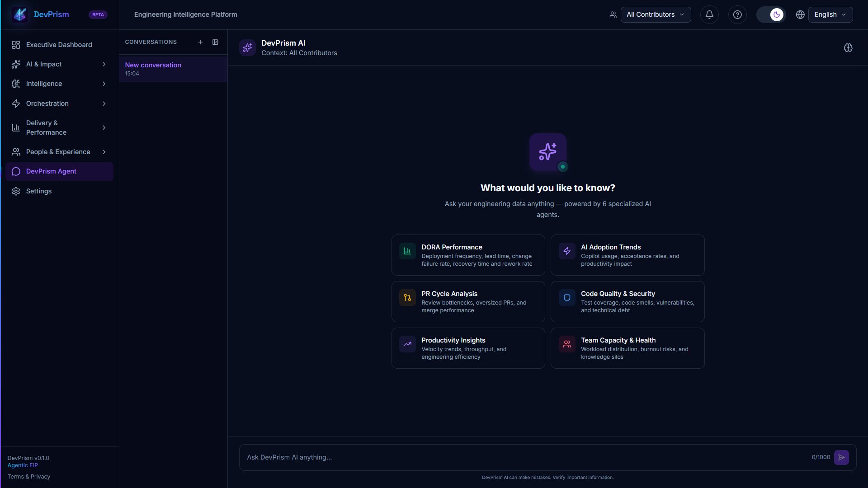868x488 pixels.
Task: Click the Delivery bar chart icon
Action: 16,127
